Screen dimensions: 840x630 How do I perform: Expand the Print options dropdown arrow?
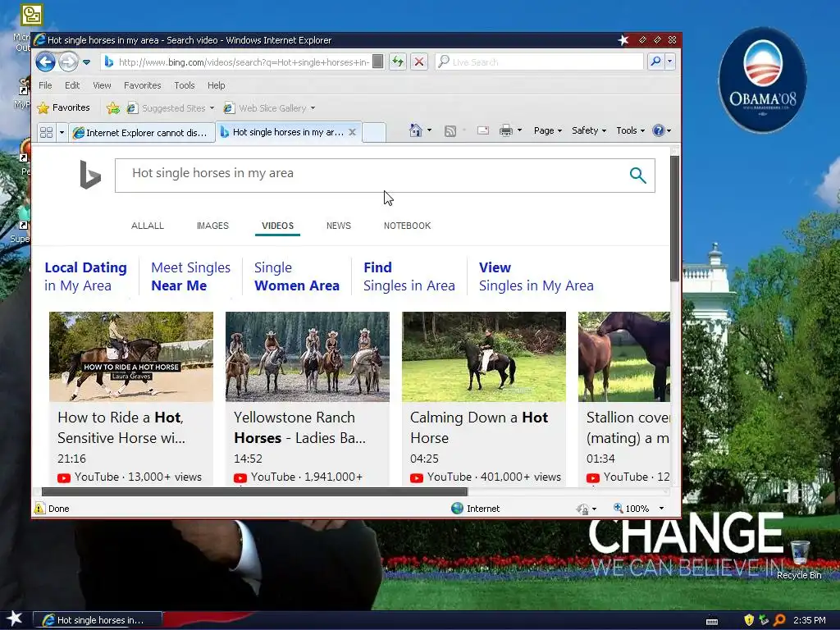[x=519, y=130]
